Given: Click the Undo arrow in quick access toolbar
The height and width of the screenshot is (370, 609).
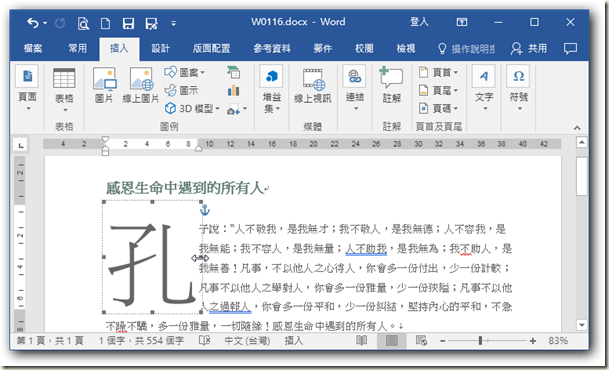Looking at the screenshot, I should tap(33, 23).
